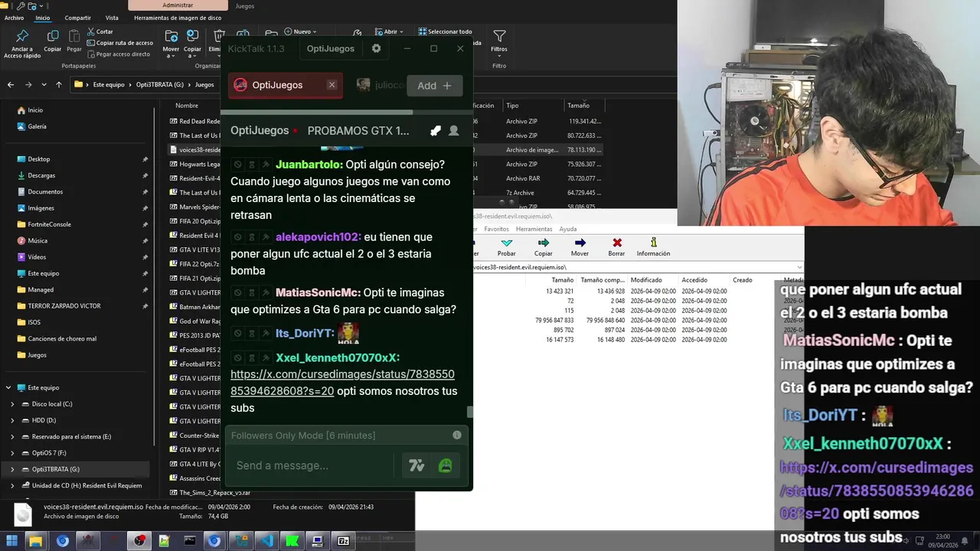Sort by Tamaño column header
The height and width of the screenshot is (551, 980).
(x=578, y=106)
